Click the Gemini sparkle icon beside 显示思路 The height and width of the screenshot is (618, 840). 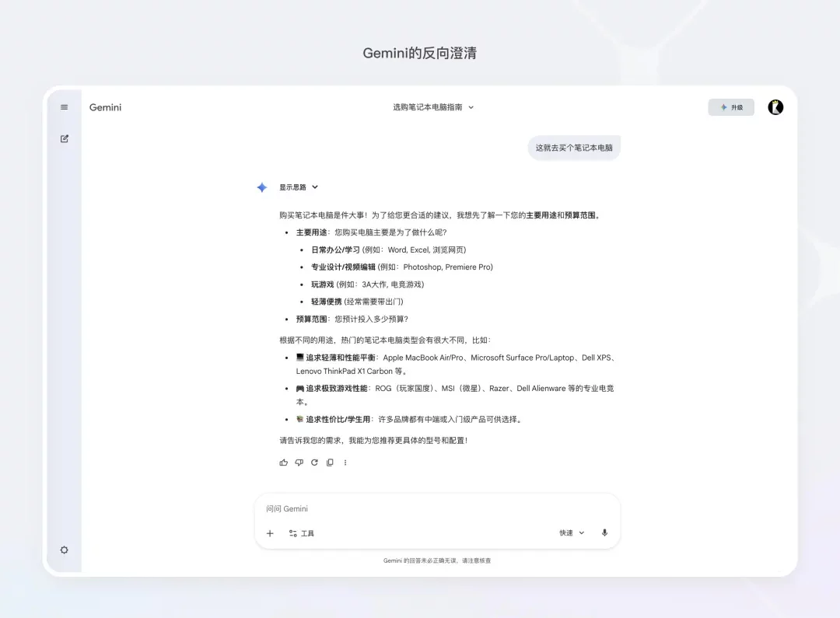(x=262, y=187)
